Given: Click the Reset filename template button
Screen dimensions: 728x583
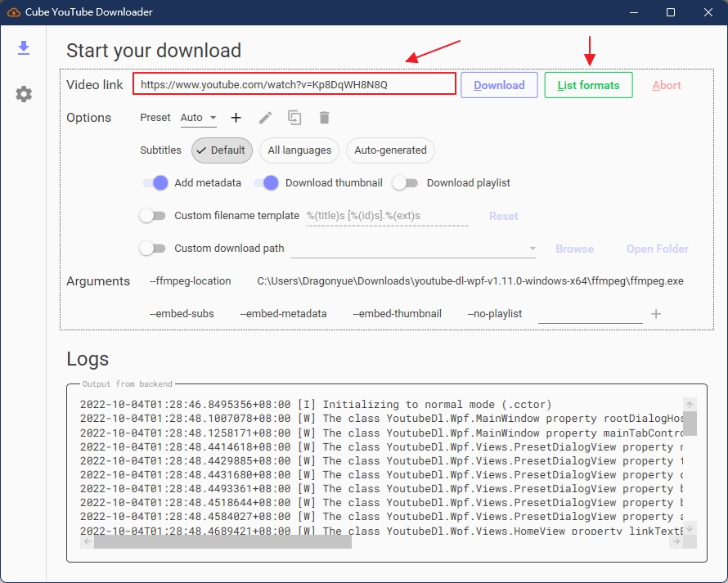Looking at the screenshot, I should [x=504, y=217].
